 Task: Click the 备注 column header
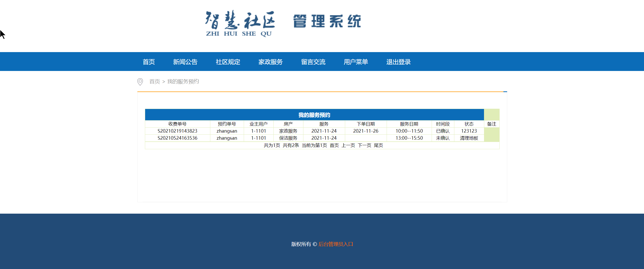(492, 124)
